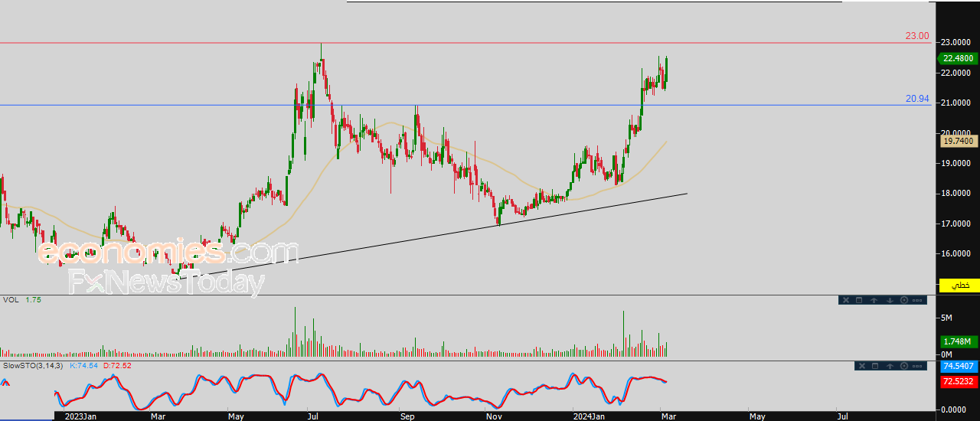
Task: Select the current price tag 22.4800
Action: coord(959,58)
